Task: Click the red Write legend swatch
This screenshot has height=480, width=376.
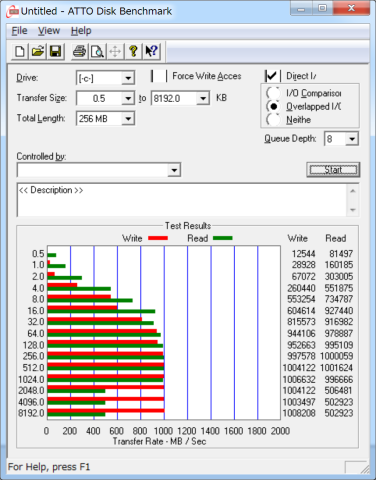Action: point(158,238)
